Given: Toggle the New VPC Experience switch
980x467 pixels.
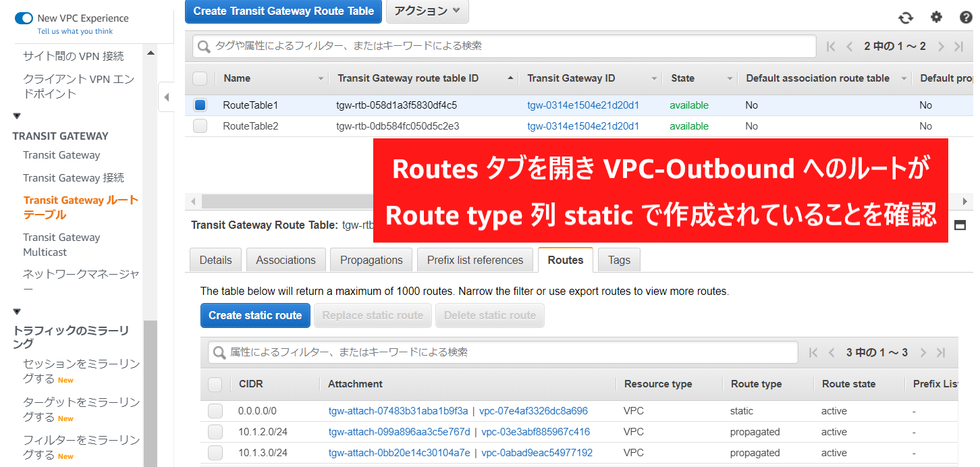Looking at the screenshot, I should click(x=24, y=18).
